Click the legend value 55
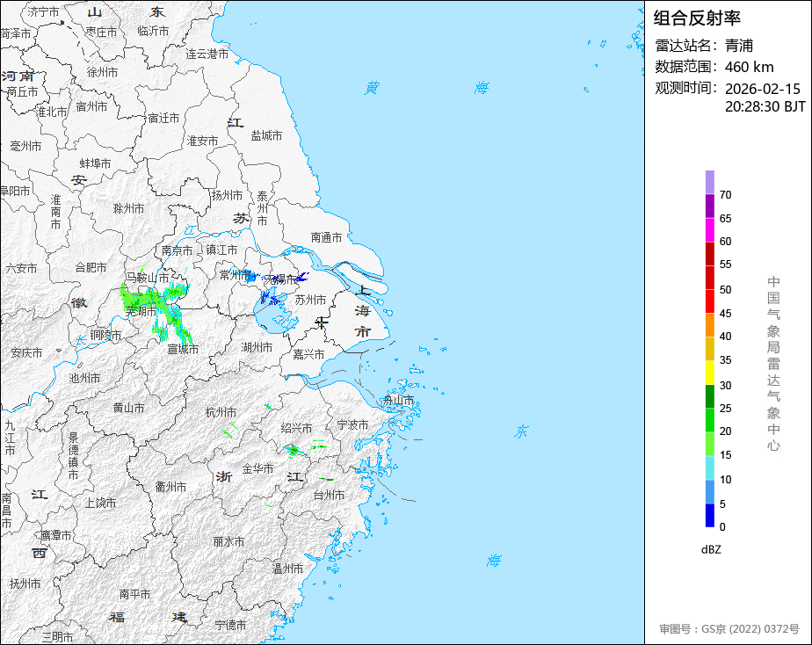Screen dimensions: 812x645 click(x=726, y=265)
